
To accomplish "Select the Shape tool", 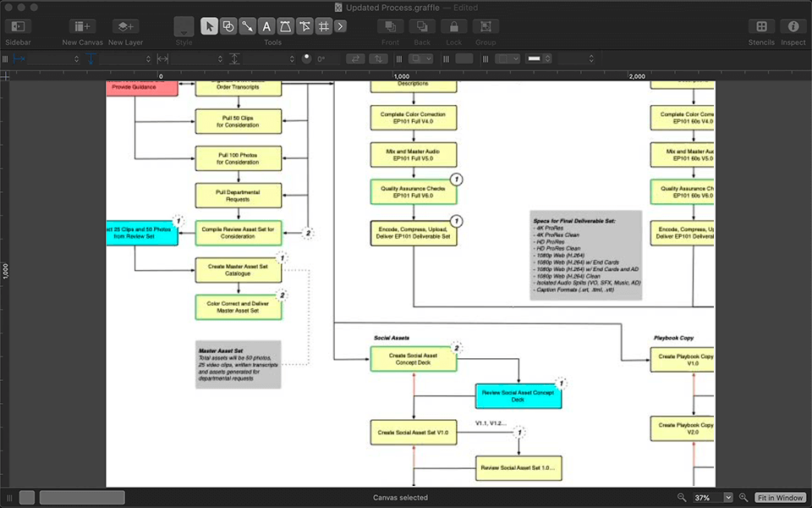I will pos(228,26).
